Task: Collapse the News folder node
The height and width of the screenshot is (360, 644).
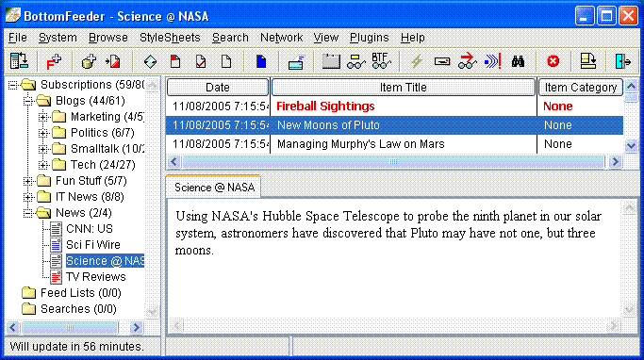Action: (x=28, y=213)
